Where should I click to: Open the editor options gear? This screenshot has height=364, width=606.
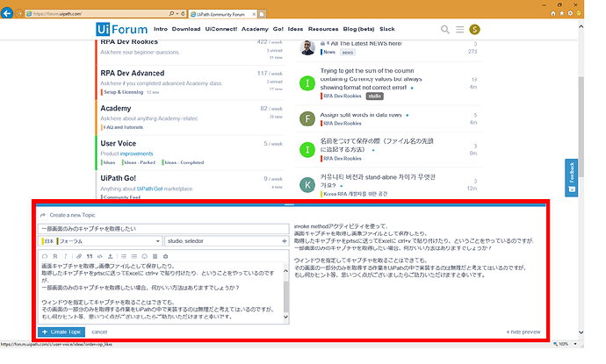pyautogui.click(x=165, y=256)
